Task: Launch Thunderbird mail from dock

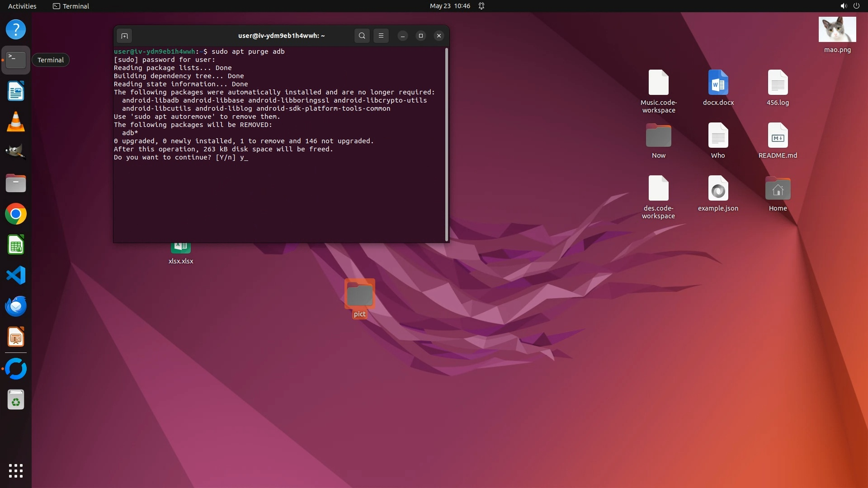Action: (16, 306)
